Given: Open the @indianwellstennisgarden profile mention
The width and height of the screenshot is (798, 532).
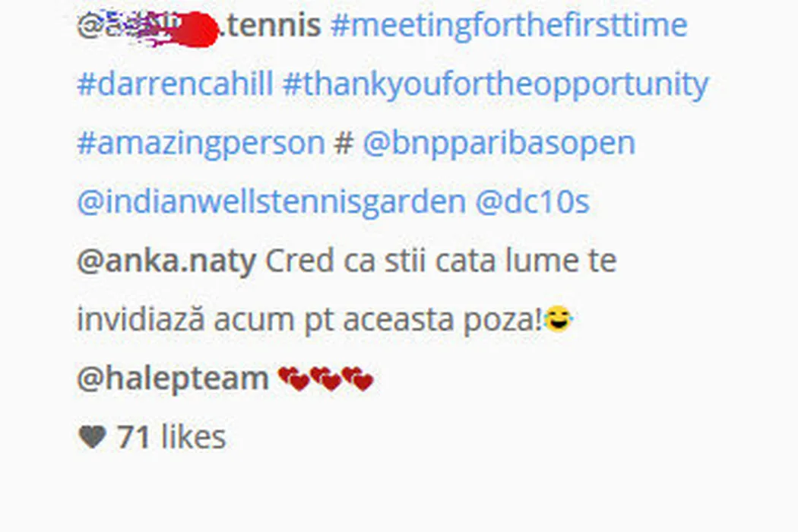Looking at the screenshot, I should click(271, 202).
